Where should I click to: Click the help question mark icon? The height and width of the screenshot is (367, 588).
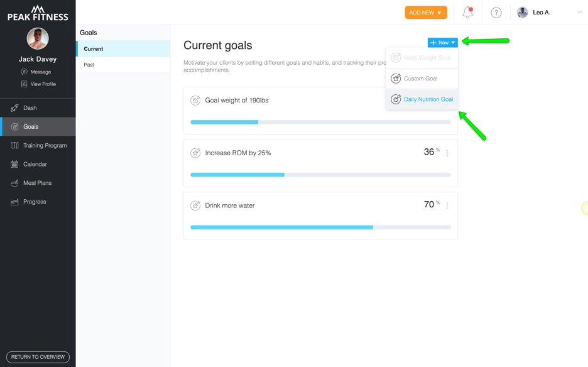496,13
